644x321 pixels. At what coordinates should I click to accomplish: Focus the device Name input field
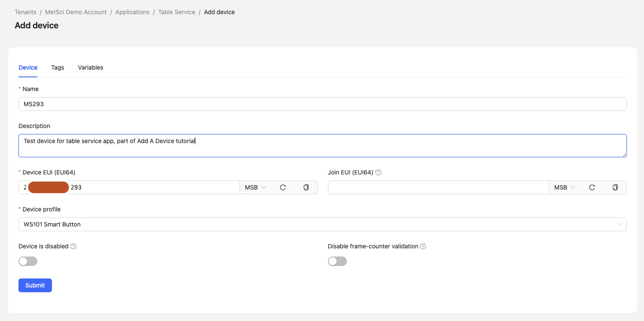(322, 104)
